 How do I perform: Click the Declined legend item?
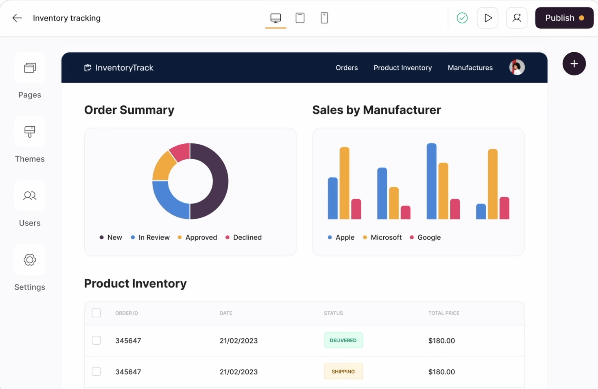tap(243, 237)
